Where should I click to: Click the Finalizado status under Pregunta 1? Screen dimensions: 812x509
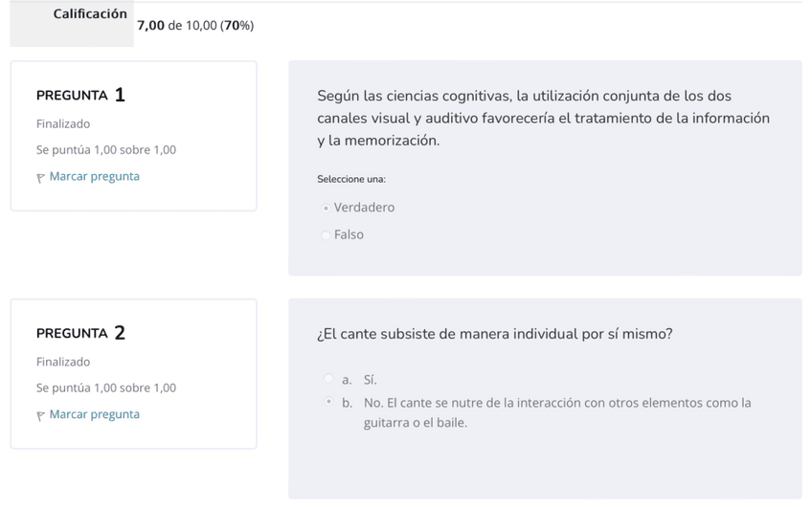point(63,124)
